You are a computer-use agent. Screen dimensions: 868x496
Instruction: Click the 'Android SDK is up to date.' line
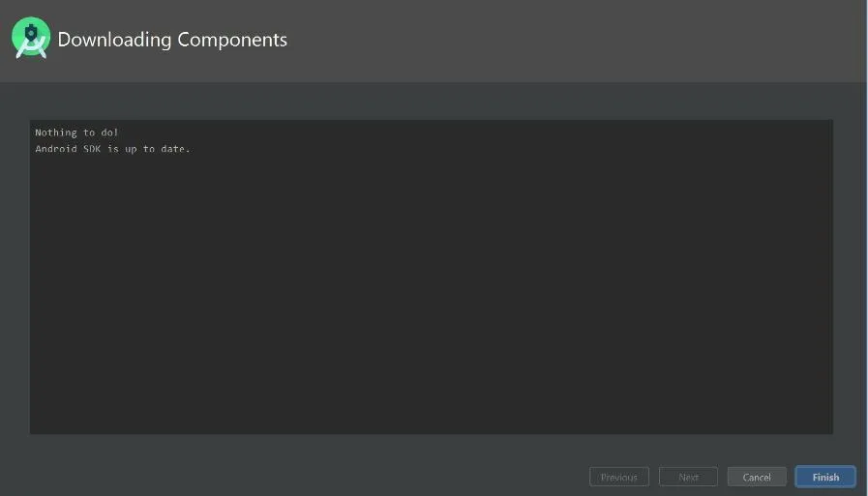pos(112,149)
